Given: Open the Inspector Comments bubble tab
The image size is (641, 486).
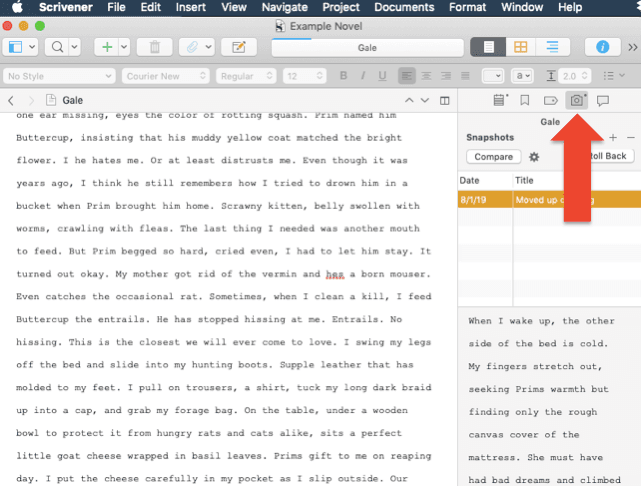Looking at the screenshot, I should (x=603, y=100).
